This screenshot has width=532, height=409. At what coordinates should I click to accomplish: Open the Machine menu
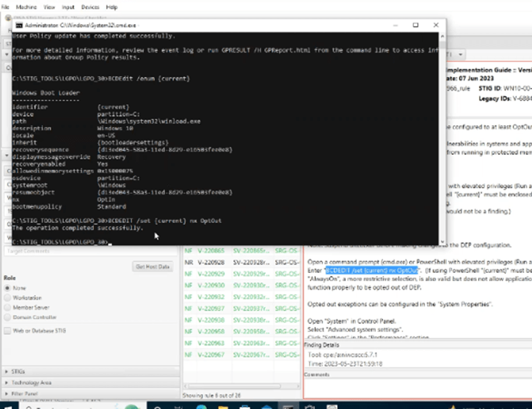tap(27, 7)
